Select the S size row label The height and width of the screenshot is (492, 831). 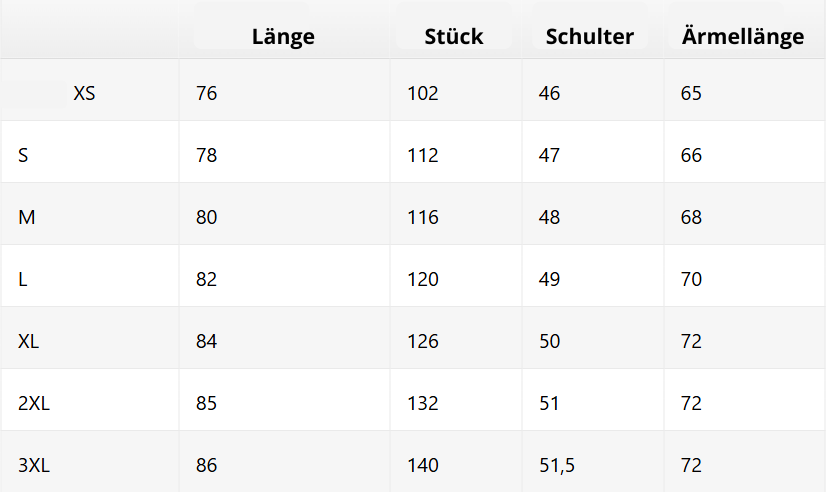tap(24, 156)
